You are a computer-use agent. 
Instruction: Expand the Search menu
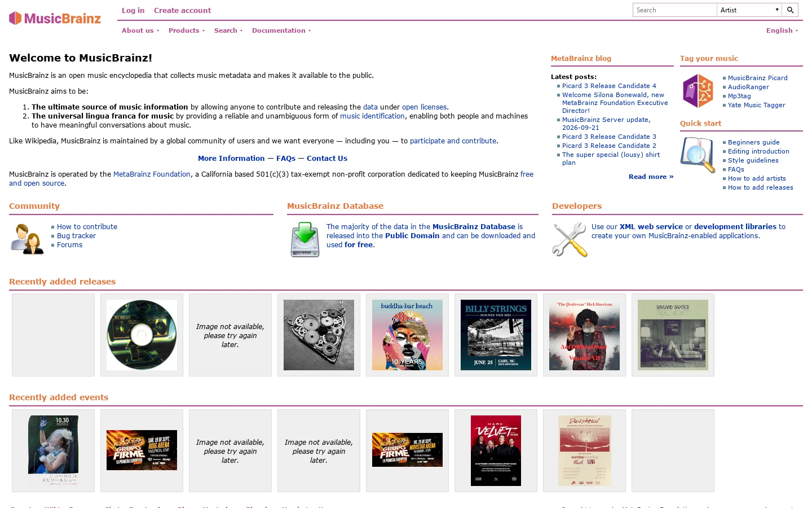(x=228, y=30)
